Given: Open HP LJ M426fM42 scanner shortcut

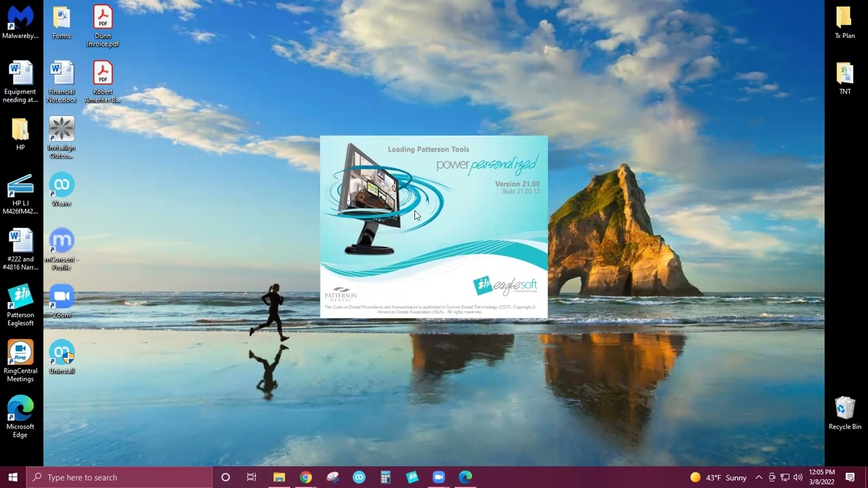Looking at the screenshot, I should point(20,194).
